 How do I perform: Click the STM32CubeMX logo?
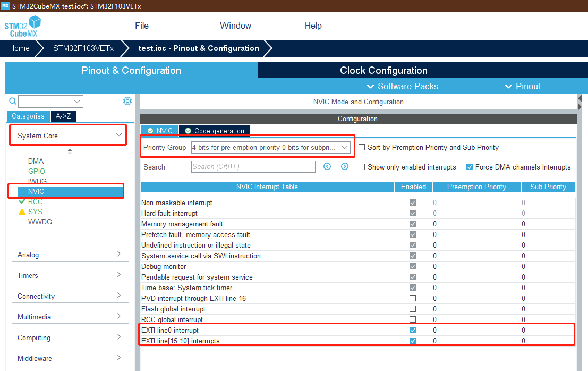[x=22, y=26]
